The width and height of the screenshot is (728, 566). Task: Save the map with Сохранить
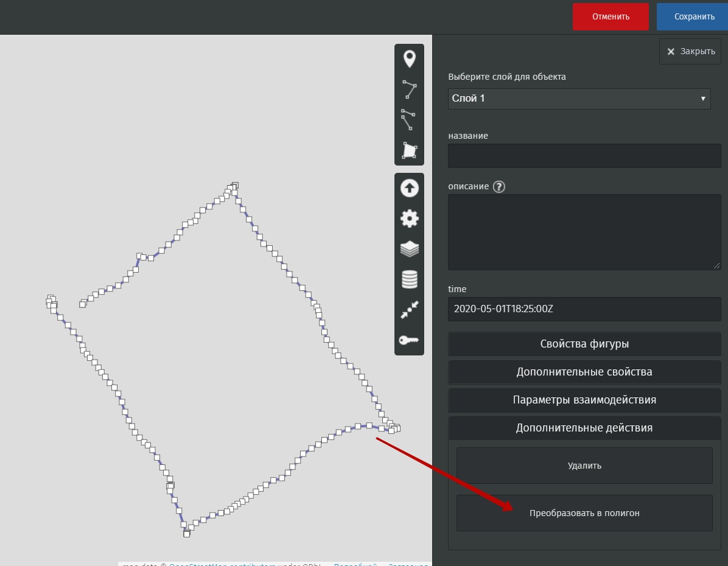pos(693,16)
